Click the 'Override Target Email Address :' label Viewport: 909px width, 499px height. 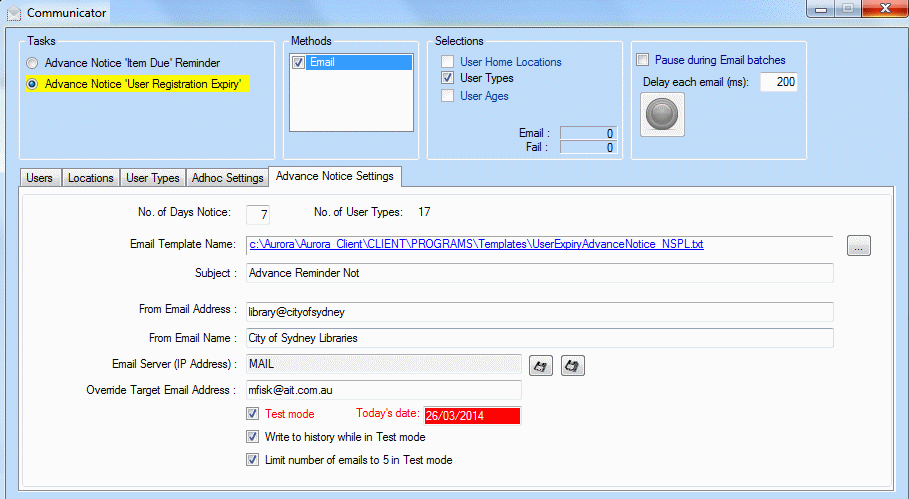161,390
